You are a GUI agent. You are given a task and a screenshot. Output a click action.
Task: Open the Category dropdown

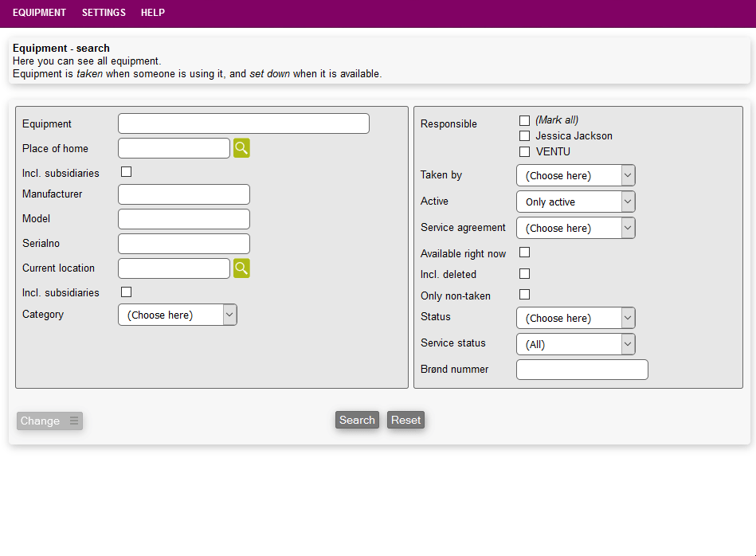click(x=177, y=315)
